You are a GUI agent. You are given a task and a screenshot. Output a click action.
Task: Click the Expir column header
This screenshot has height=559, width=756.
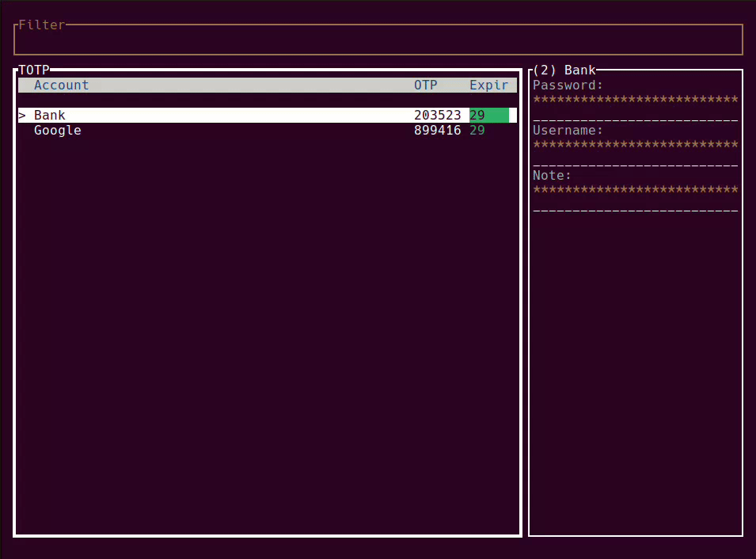point(489,86)
